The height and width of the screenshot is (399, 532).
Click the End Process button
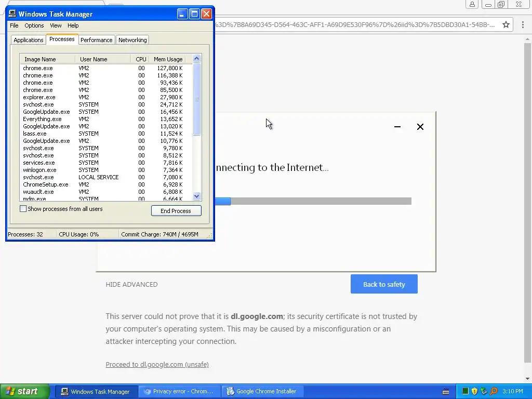(x=176, y=211)
